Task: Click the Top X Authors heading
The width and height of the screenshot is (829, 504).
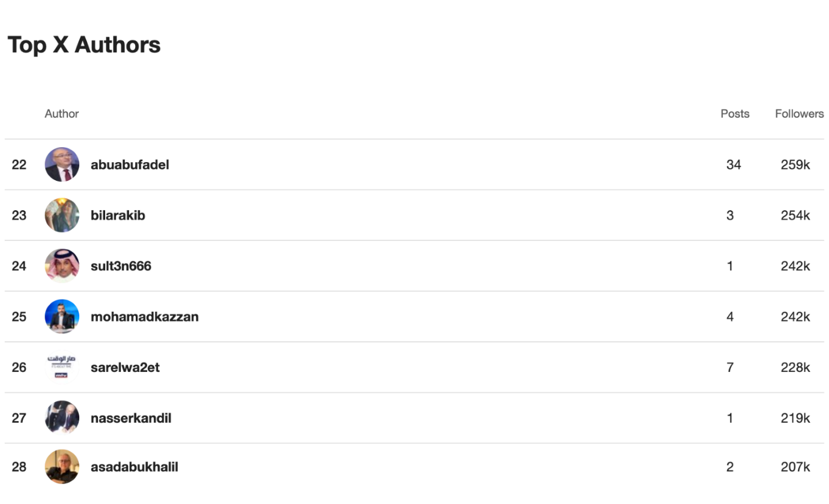Action: click(x=84, y=45)
